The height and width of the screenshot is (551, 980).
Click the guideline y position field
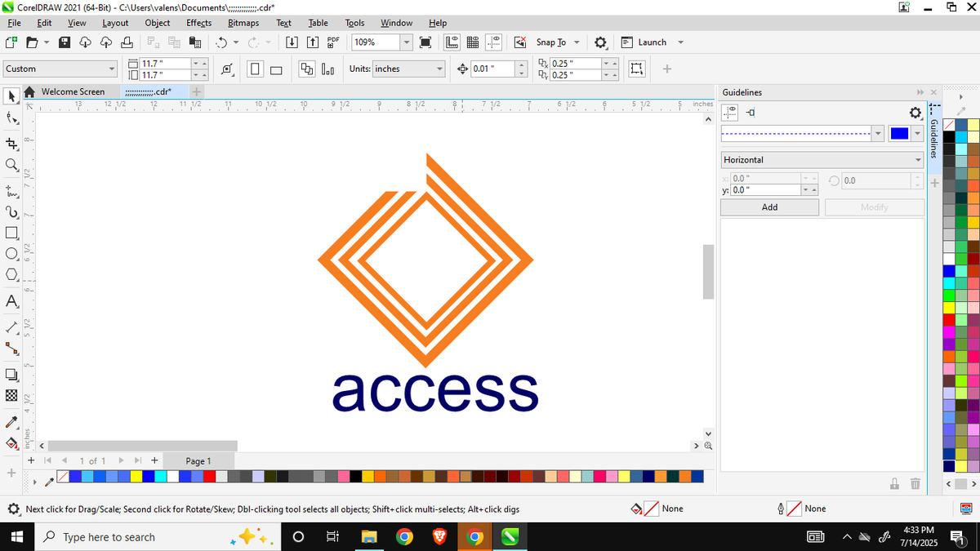[766, 189]
